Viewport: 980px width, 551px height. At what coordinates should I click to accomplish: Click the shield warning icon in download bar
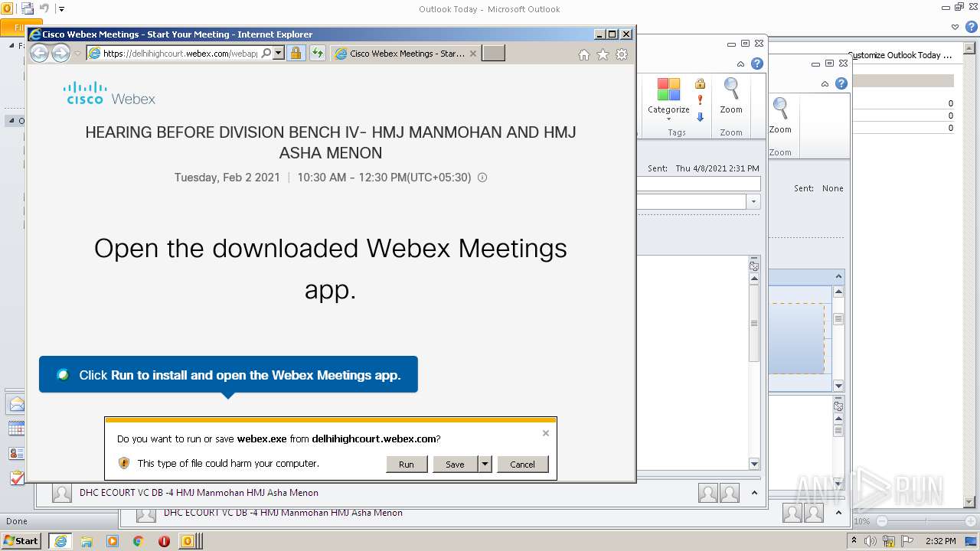pyautogui.click(x=124, y=463)
